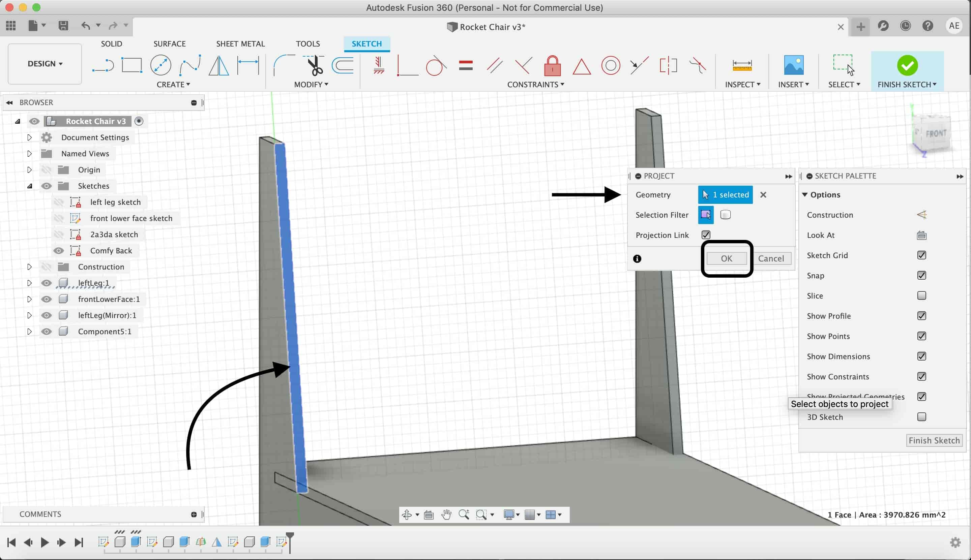Click the Look At icon in Sketch Palette
Screen dimensions: 971x560
tap(921, 235)
